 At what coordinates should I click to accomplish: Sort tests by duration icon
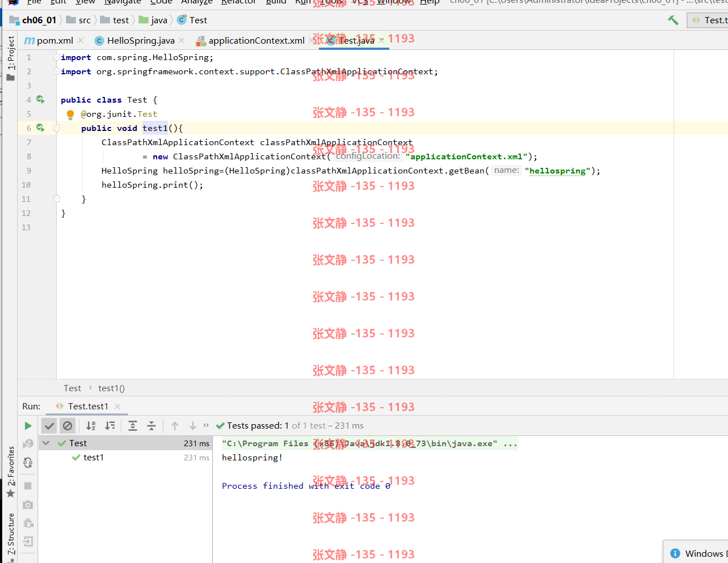pyautogui.click(x=110, y=426)
